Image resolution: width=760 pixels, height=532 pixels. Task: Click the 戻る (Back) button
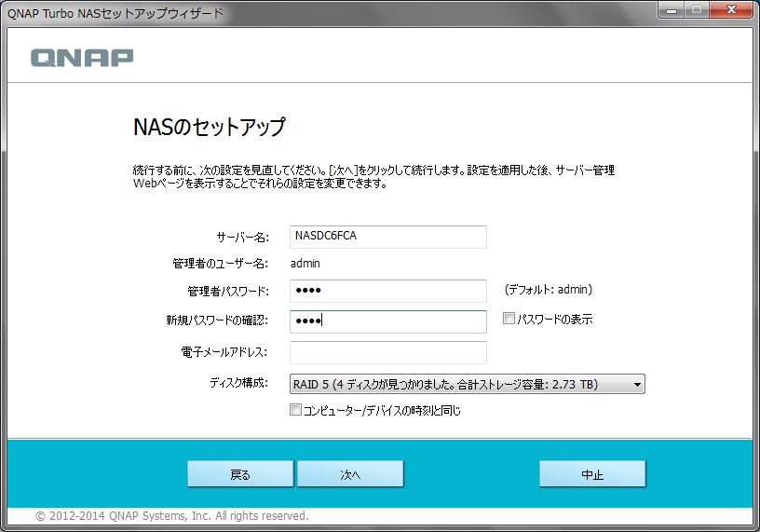(240, 474)
